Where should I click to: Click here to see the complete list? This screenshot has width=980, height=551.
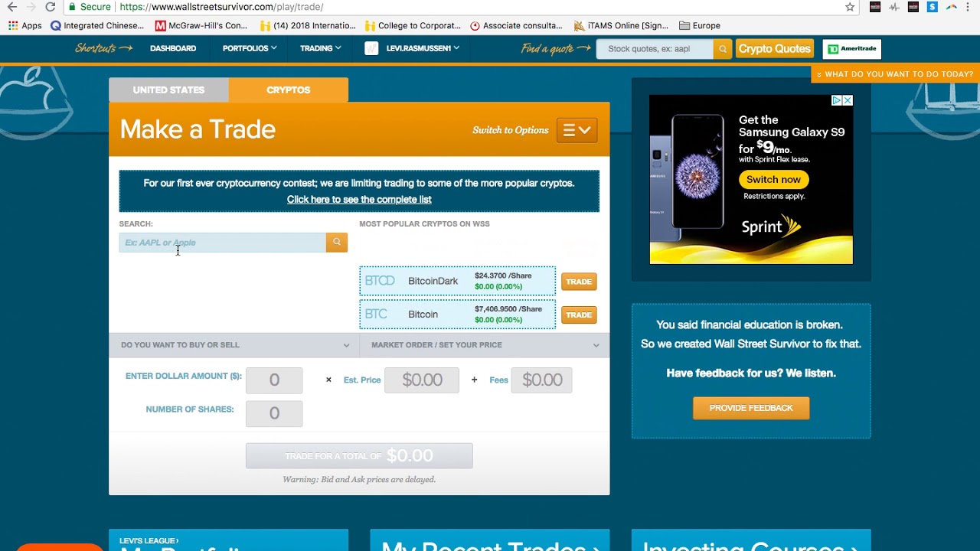(x=359, y=200)
